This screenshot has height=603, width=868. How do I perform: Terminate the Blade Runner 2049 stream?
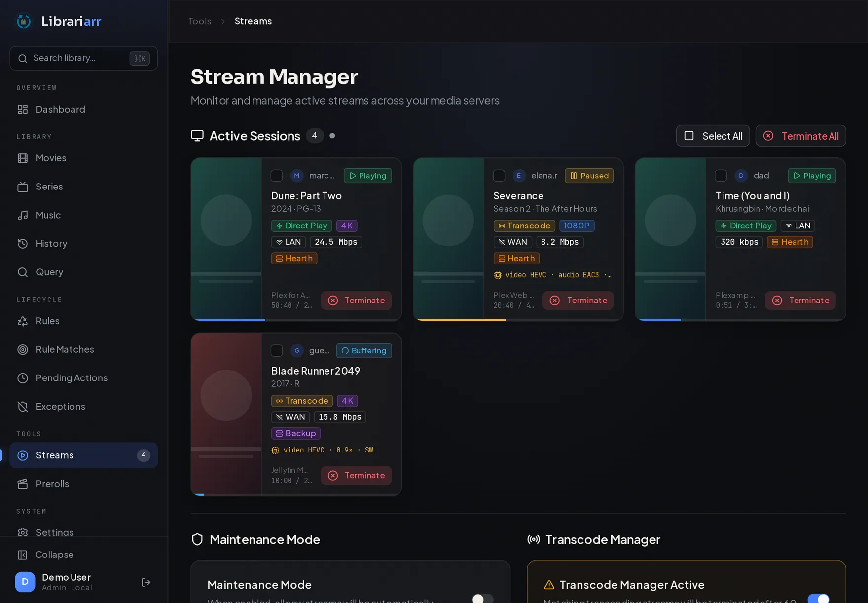(x=357, y=476)
